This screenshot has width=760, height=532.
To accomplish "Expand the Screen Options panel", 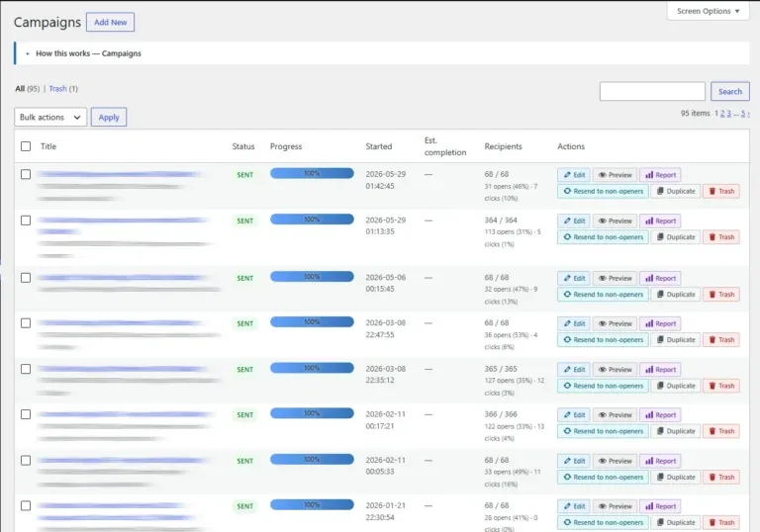I will [x=709, y=11].
